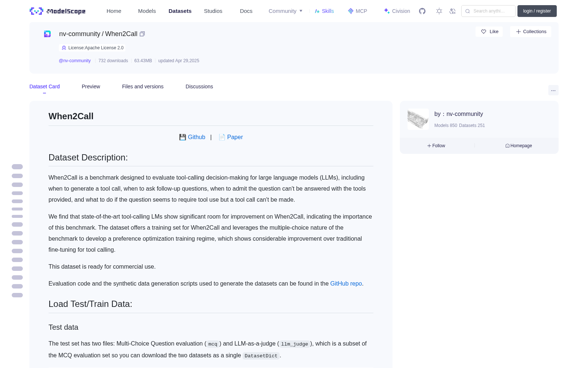Click the GitHub repo link in description
Image resolution: width=588 pixels, height=368 pixels.
346,283
